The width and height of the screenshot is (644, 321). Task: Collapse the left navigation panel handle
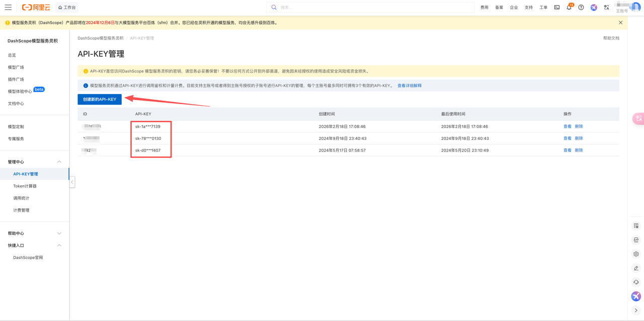click(x=72, y=182)
